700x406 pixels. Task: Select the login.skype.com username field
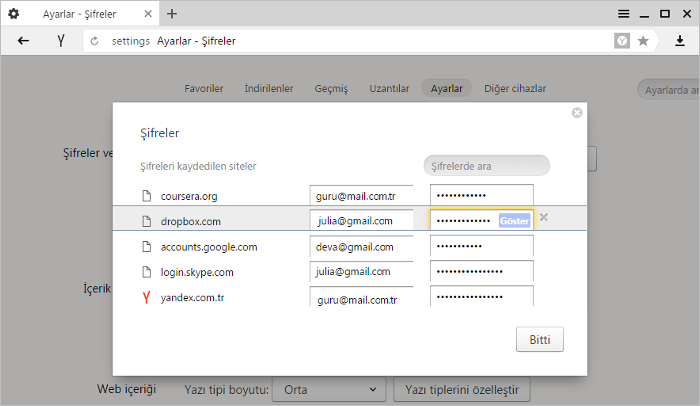coord(361,272)
